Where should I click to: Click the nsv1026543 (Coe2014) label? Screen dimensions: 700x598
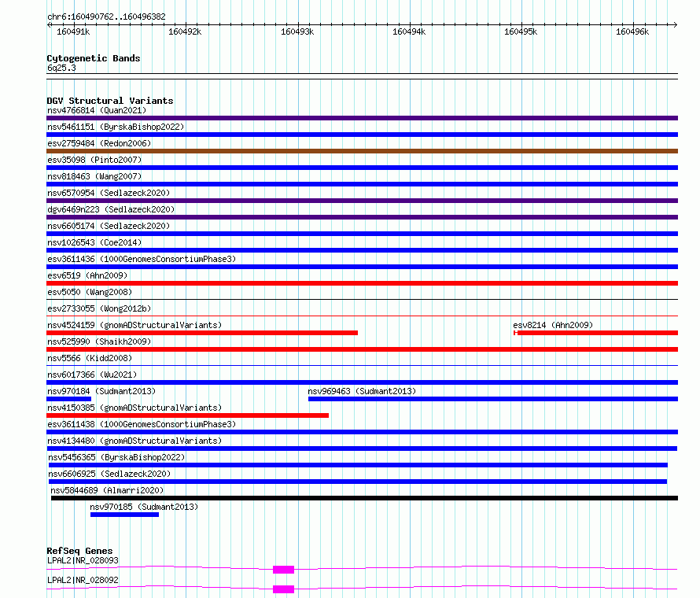tap(94, 242)
